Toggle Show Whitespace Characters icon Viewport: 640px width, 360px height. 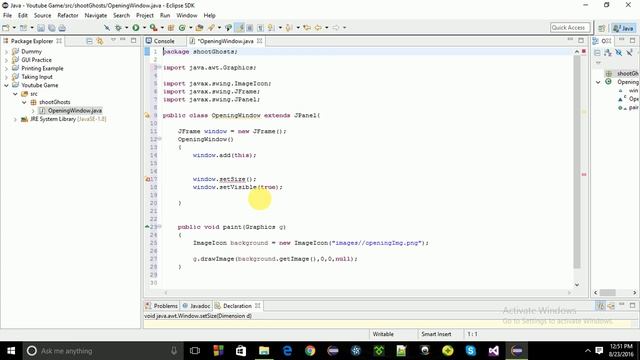coord(260,28)
